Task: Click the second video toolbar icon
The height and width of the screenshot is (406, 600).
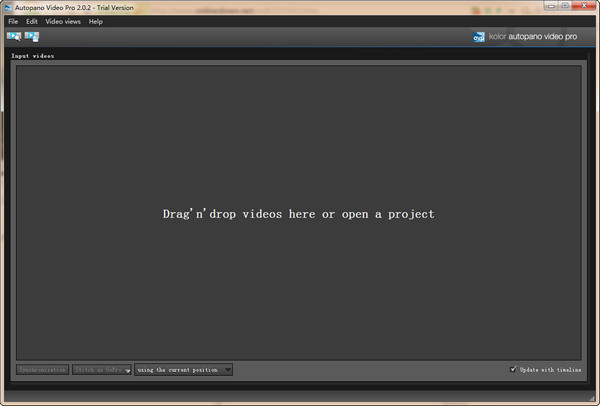Action: [x=32, y=36]
